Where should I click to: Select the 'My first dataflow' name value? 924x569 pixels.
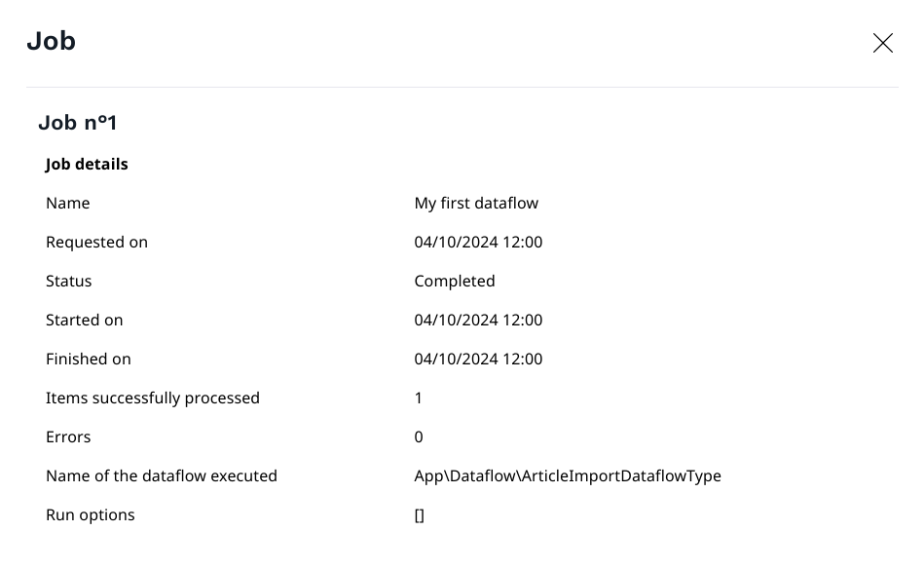476,203
